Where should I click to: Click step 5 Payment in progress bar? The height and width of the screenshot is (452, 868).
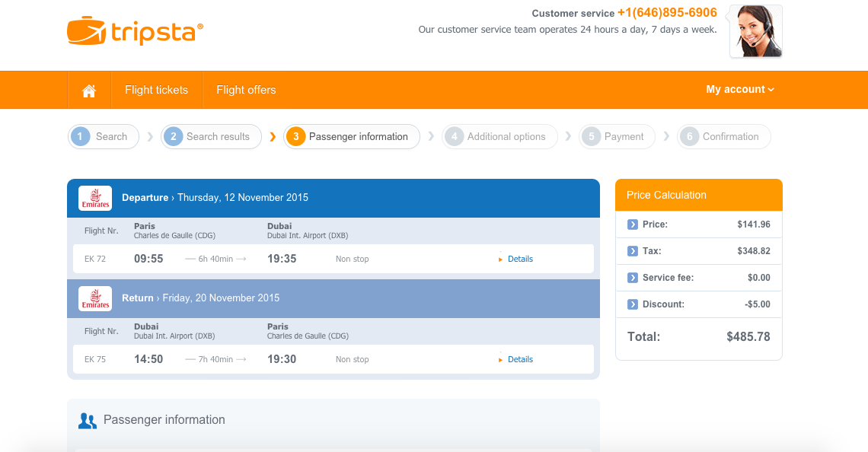(617, 137)
